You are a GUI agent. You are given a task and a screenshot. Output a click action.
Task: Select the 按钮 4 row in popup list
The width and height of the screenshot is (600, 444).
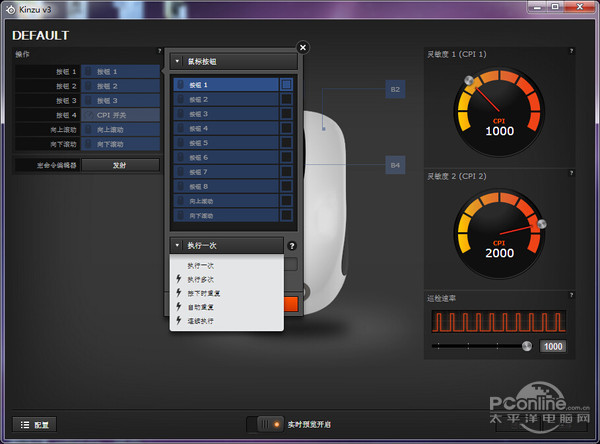226,128
